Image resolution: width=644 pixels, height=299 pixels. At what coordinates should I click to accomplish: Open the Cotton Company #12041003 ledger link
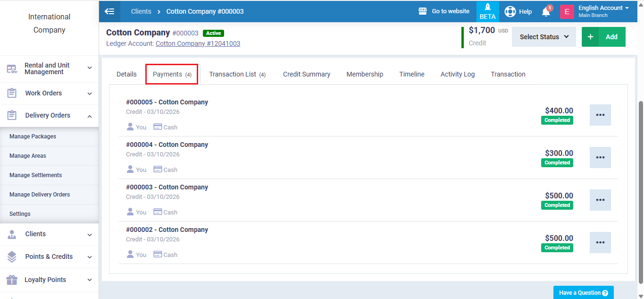[198, 43]
